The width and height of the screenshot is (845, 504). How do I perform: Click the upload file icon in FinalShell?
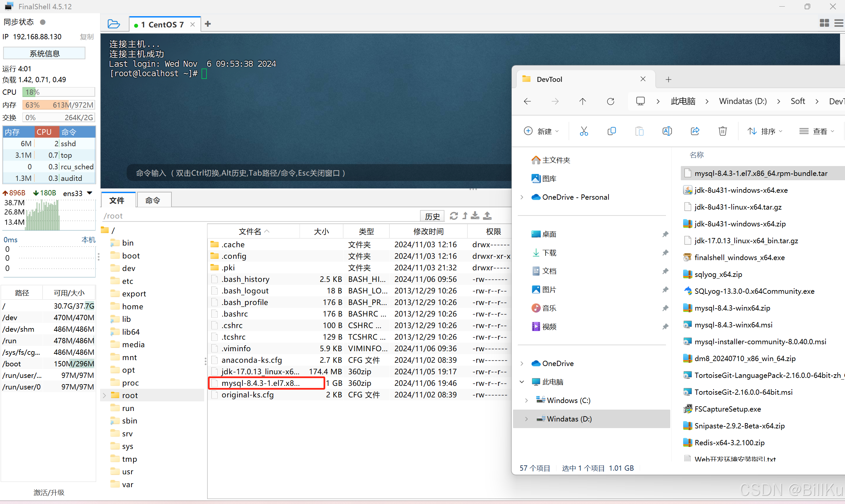tap(488, 216)
